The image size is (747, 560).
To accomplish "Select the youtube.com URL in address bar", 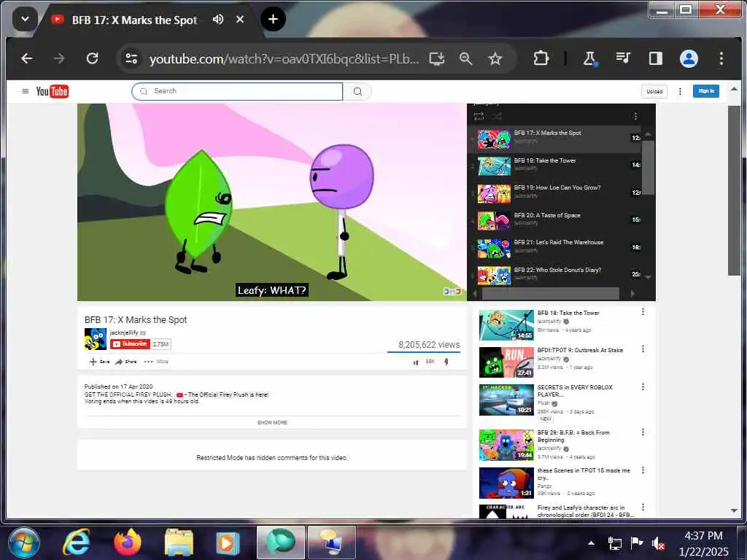I will (x=284, y=59).
